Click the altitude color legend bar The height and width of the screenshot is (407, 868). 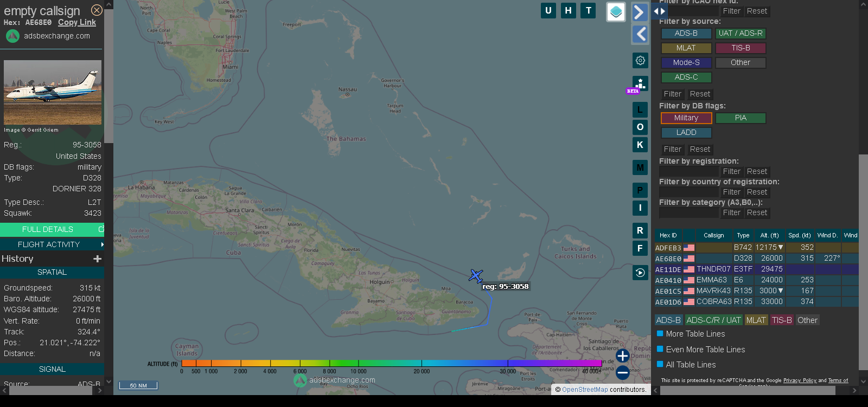pos(391,363)
